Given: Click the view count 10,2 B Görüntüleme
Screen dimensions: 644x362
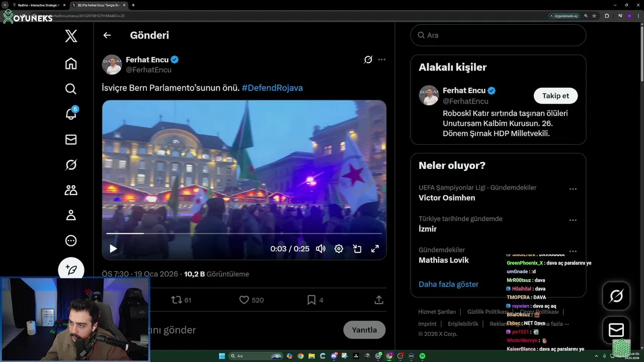Looking at the screenshot, I should [x=216, y=274].
